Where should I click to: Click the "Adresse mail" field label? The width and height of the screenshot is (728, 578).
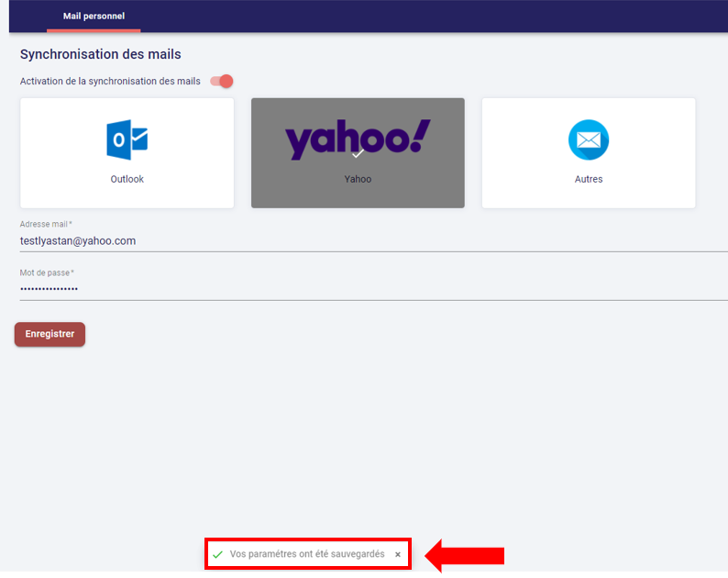tap(45, 224)
